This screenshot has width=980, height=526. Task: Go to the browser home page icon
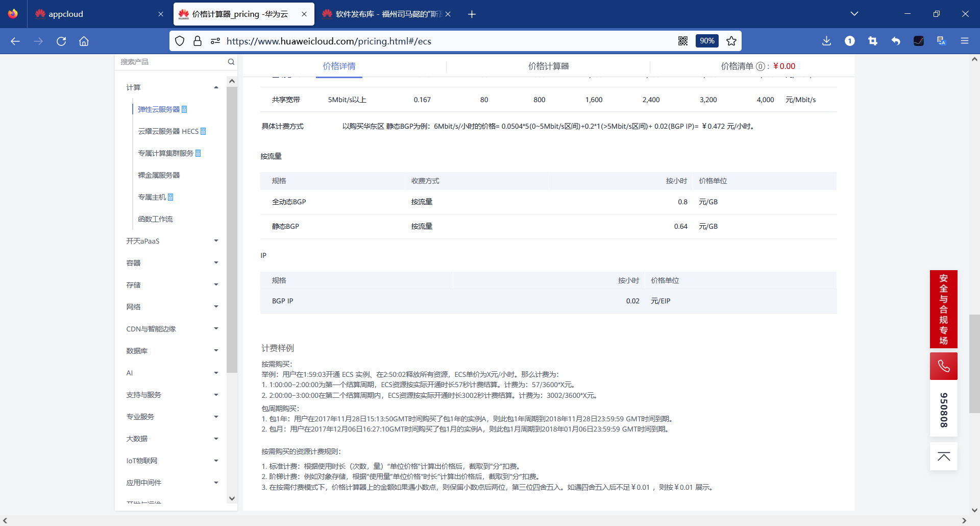click(84, 41)
